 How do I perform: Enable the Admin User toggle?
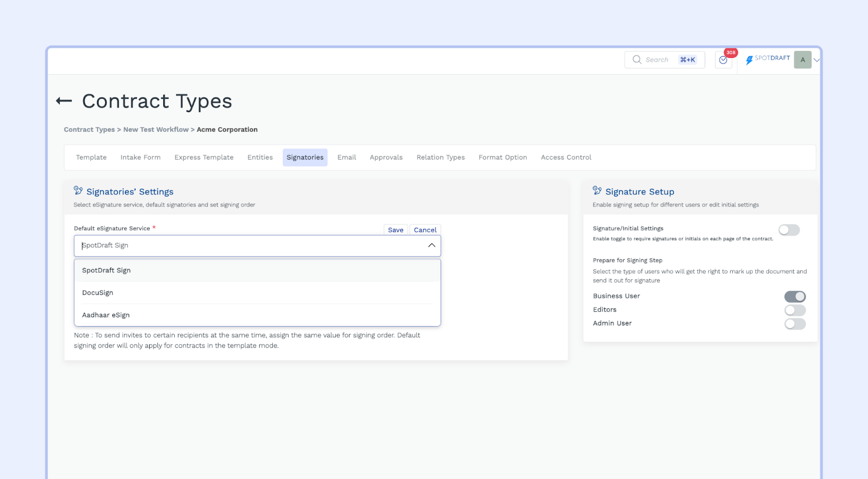tap(795, 324)
